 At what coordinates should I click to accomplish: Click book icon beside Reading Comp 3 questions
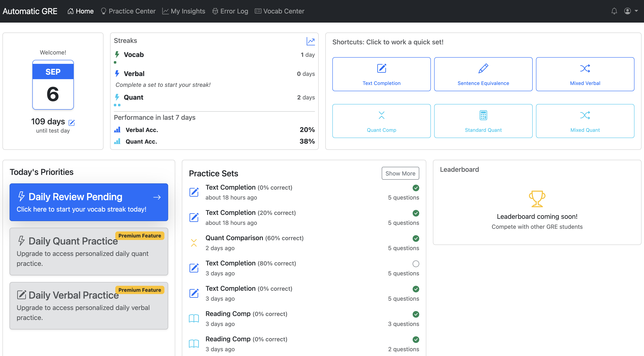click(194, 318)
